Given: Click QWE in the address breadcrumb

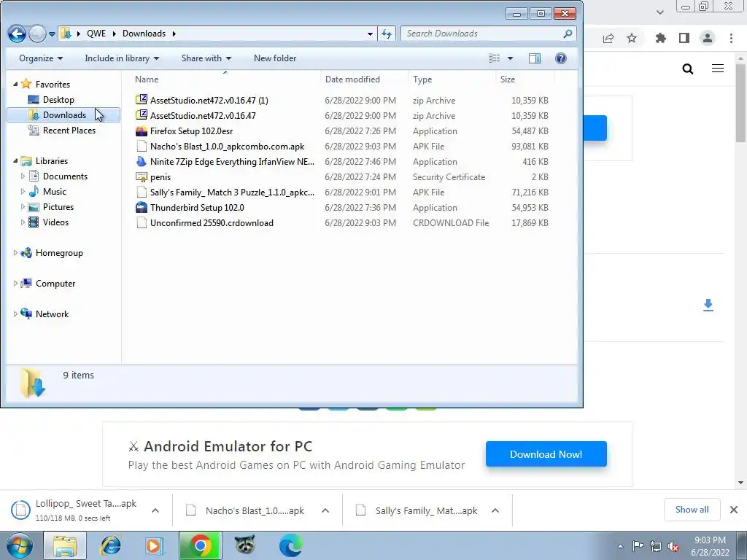Looking at the screenshot, I should click(x=96, y=34).
